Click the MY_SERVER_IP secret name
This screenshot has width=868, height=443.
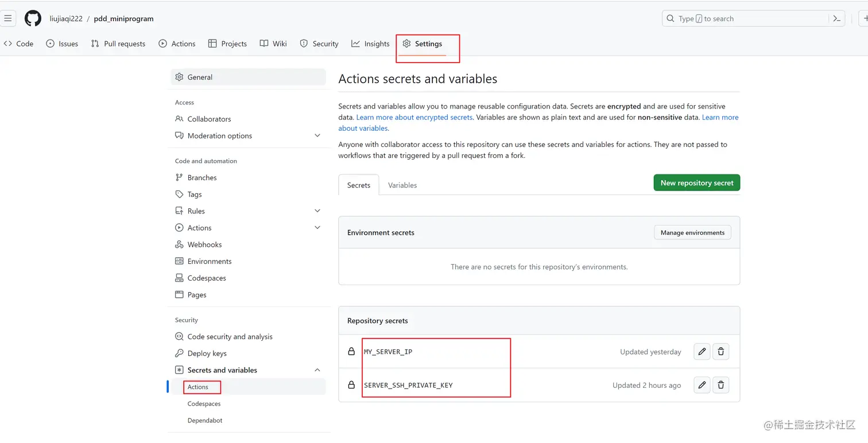pyautogui.click(x=388, y=352)
